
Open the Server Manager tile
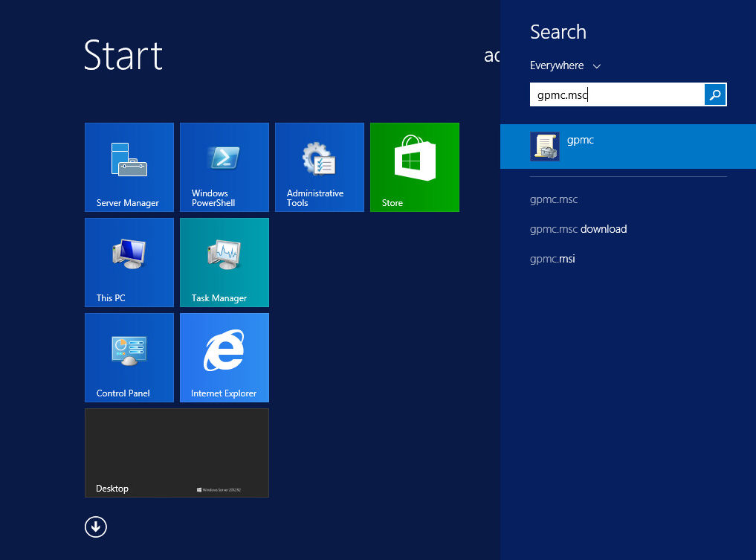(129, 167)
